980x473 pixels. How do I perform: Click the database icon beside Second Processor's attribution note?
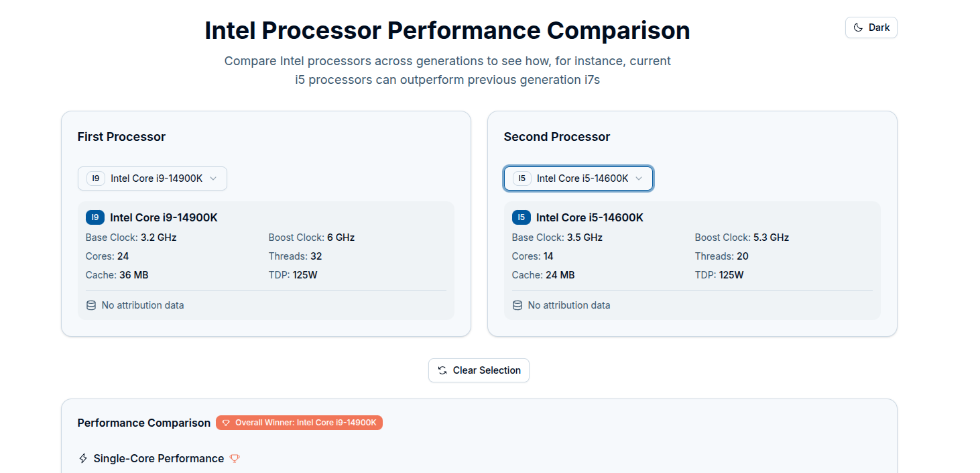[x=517, y=305]
